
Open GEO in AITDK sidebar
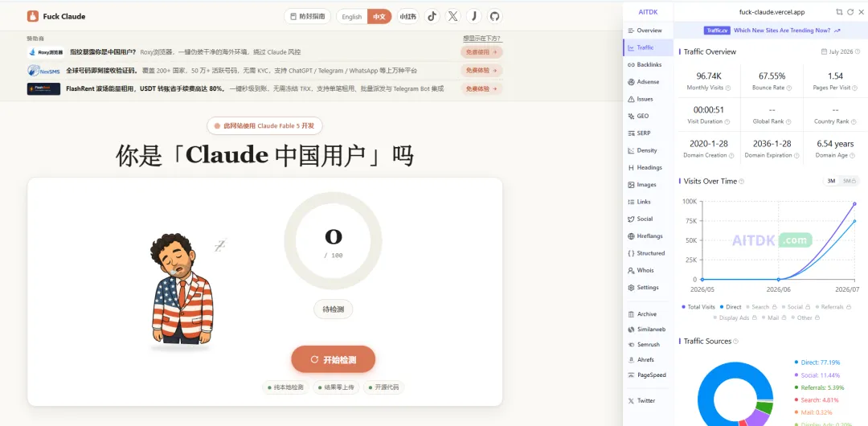[648, 117]
